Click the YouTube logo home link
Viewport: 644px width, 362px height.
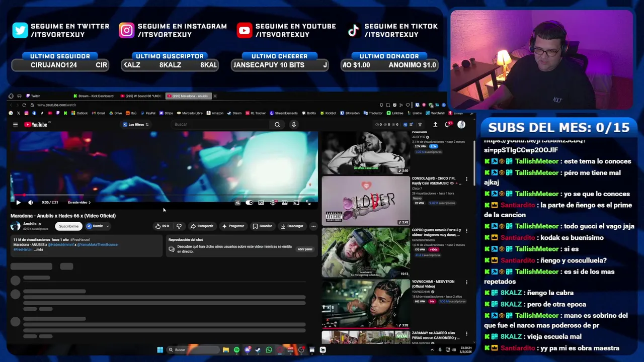pos(36,125)
